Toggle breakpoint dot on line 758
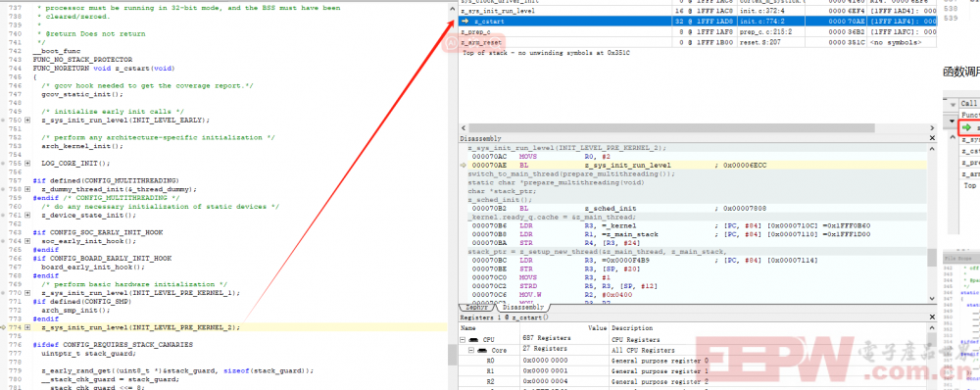The height and width of the screenshot is (390, 980). tap(3, 189)
